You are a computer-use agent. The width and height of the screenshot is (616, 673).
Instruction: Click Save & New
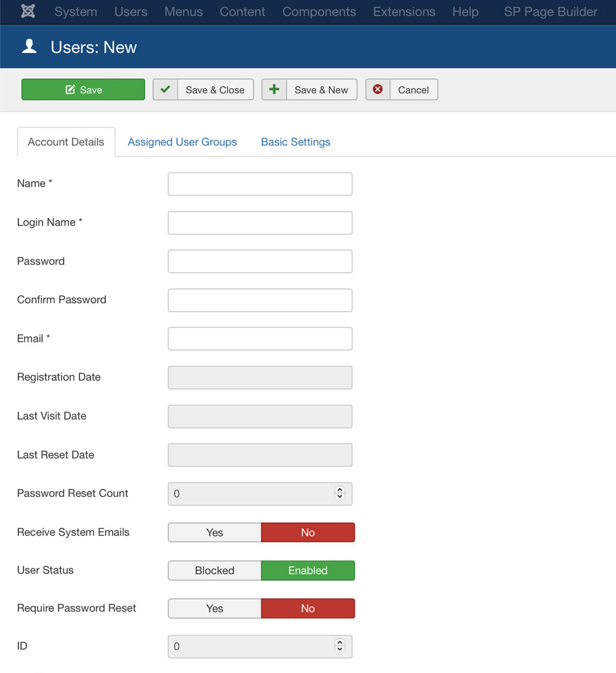point(309,89)
